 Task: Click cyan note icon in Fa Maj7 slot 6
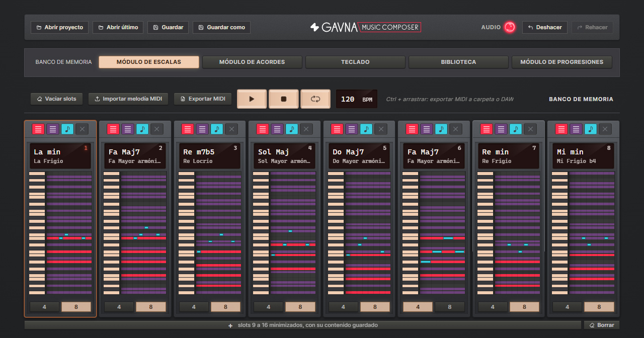tap(441, 129)
